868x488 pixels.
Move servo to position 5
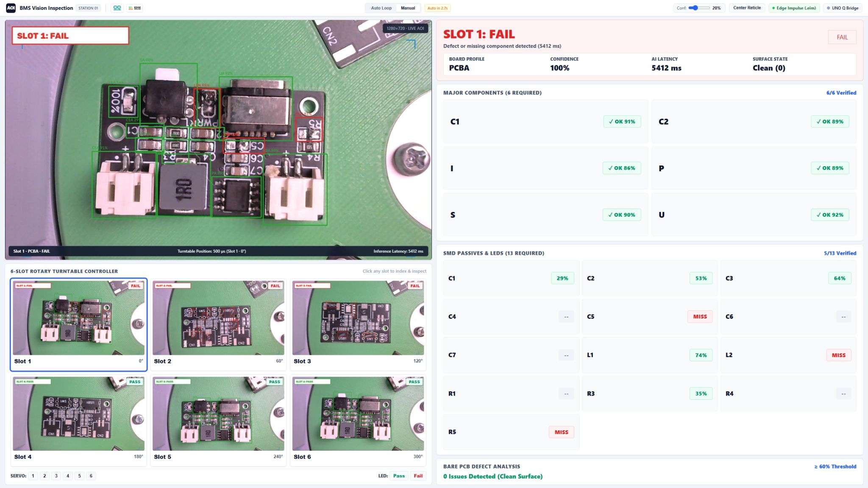tap(79, 476)
